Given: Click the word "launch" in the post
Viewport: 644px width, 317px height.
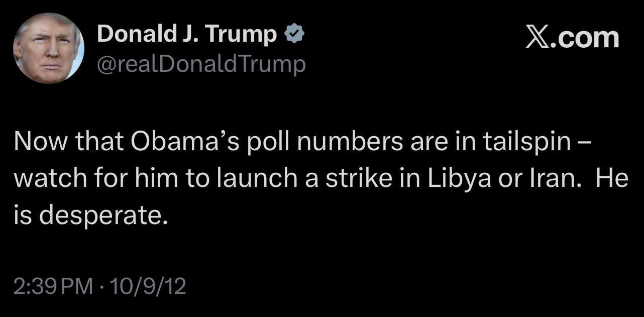Looking at the screenshot, I should point(253,180).
